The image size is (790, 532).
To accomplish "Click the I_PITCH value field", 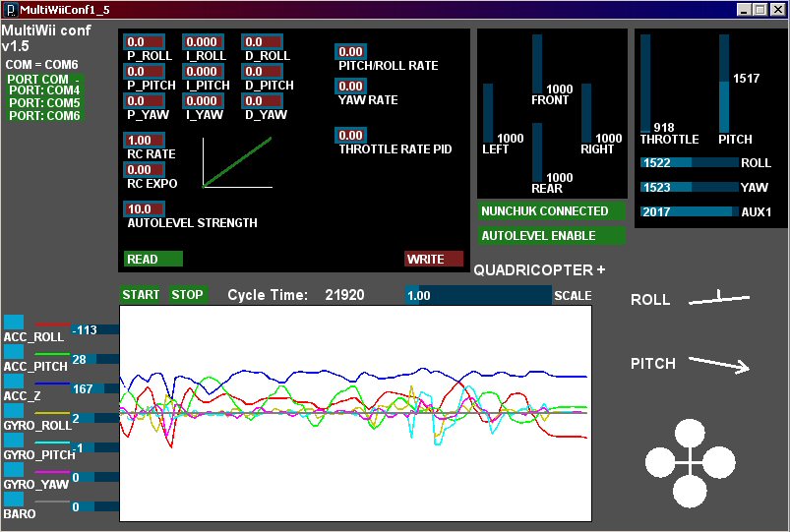I will click(x=204, y=71).
